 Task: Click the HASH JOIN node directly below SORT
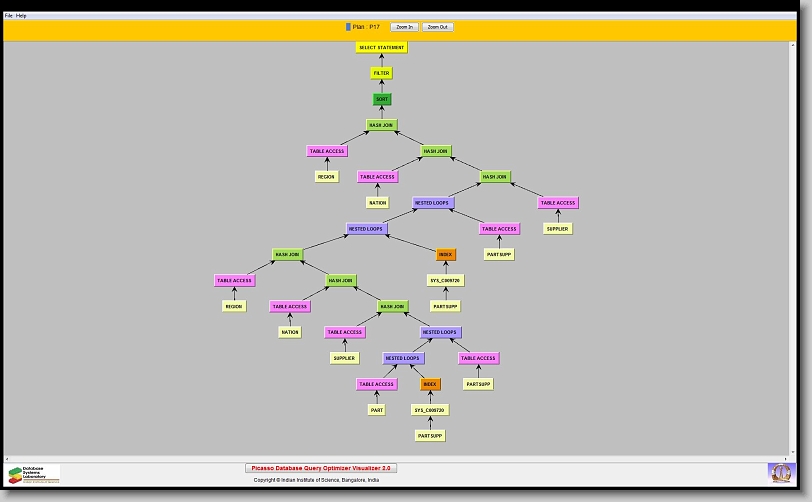coord(381,125)
